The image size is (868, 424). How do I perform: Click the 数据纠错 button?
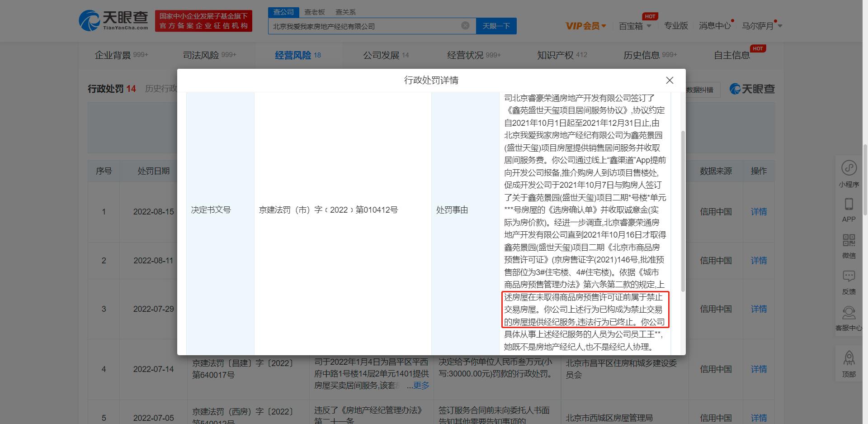click(699, 90)
